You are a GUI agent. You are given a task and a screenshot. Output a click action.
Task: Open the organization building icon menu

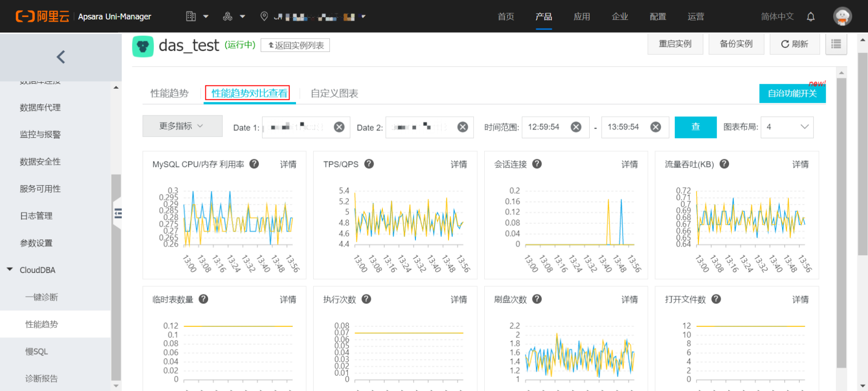click(197, 16)
